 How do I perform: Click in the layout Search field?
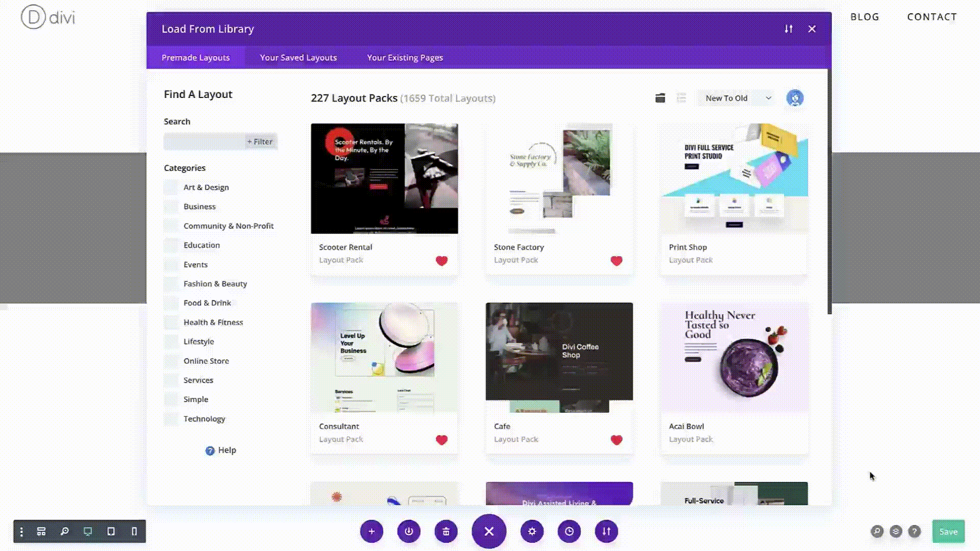(204, 141)
